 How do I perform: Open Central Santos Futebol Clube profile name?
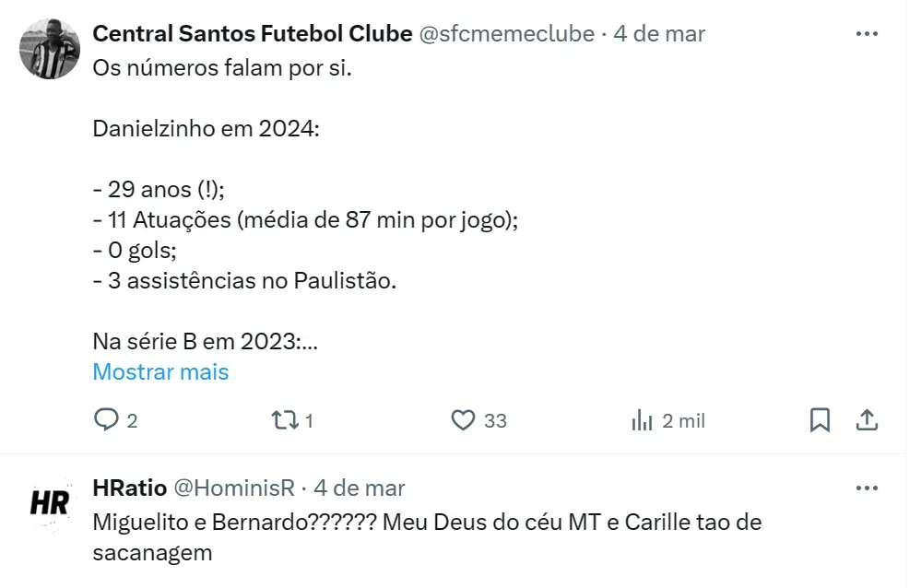pyautogui.click(x=252, y=34)
